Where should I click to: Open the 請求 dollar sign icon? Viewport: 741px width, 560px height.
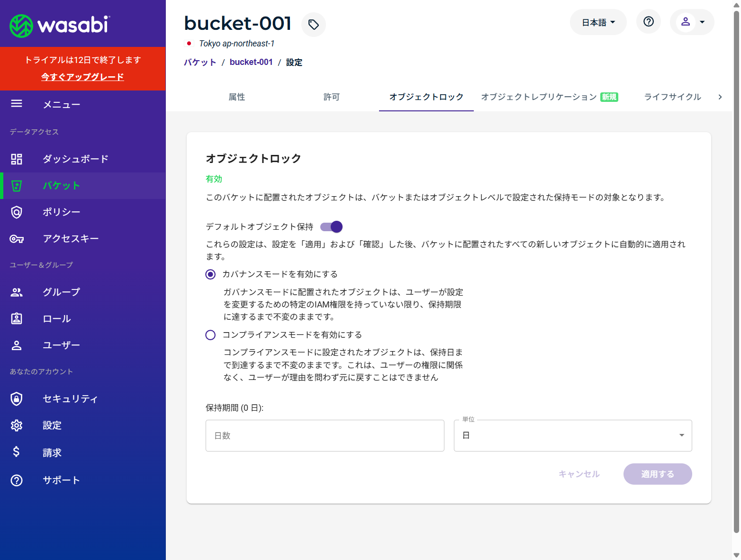(x=17, y=452)
